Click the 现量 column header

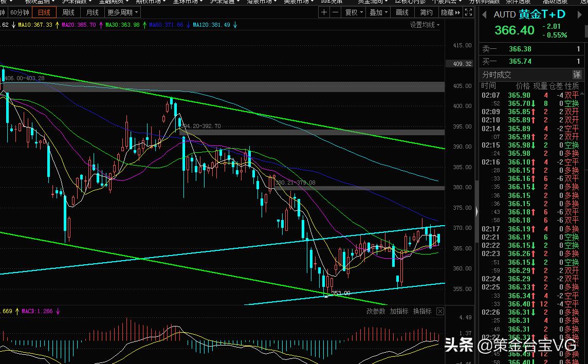(540, 86)
